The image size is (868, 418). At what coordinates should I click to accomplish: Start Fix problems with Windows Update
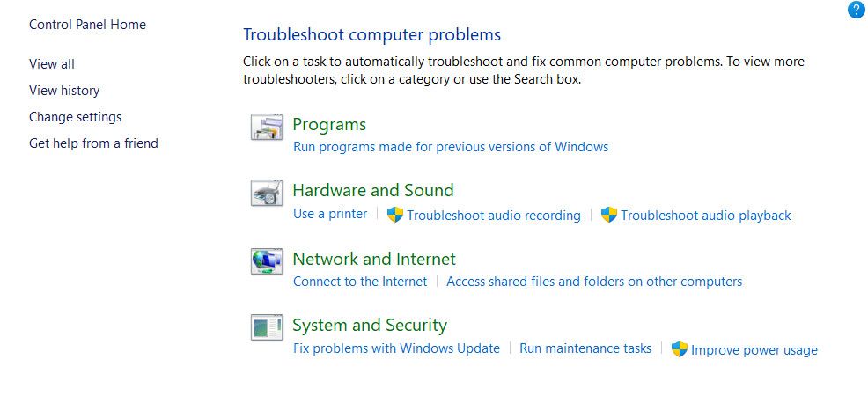coord(396,348)
